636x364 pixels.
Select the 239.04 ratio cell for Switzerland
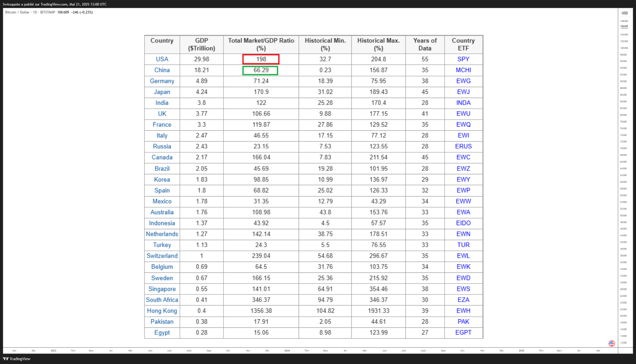(x=261, y=256)
